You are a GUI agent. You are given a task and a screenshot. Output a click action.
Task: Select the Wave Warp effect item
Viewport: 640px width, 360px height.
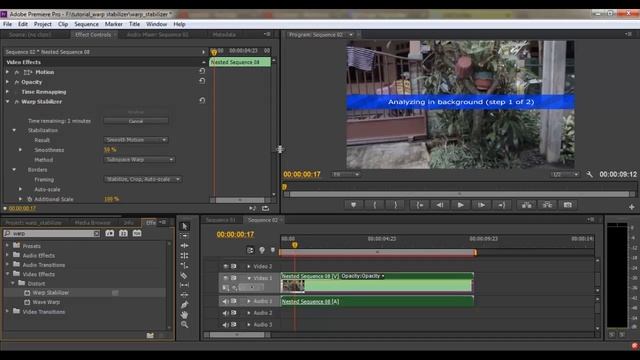[x=46, y=302]
